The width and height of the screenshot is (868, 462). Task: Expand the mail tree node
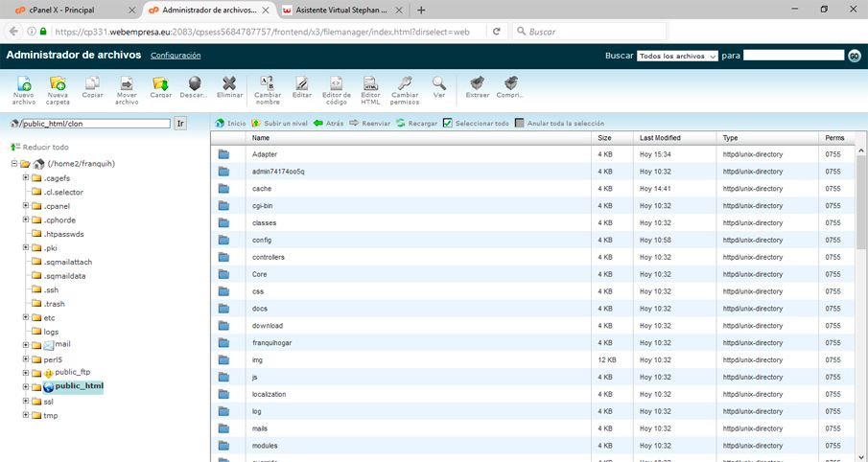click(26, 345)
